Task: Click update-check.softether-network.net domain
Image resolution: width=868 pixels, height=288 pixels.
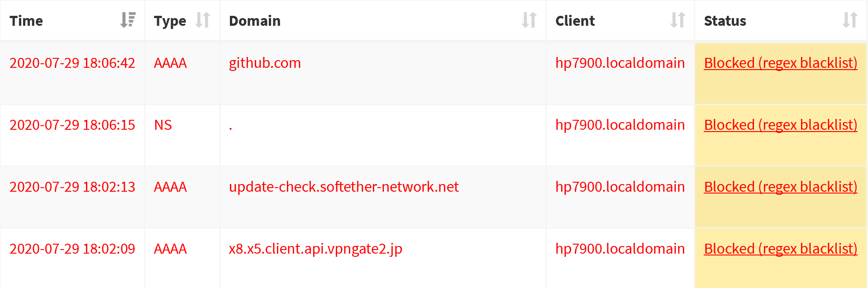Action: [343, 187]
